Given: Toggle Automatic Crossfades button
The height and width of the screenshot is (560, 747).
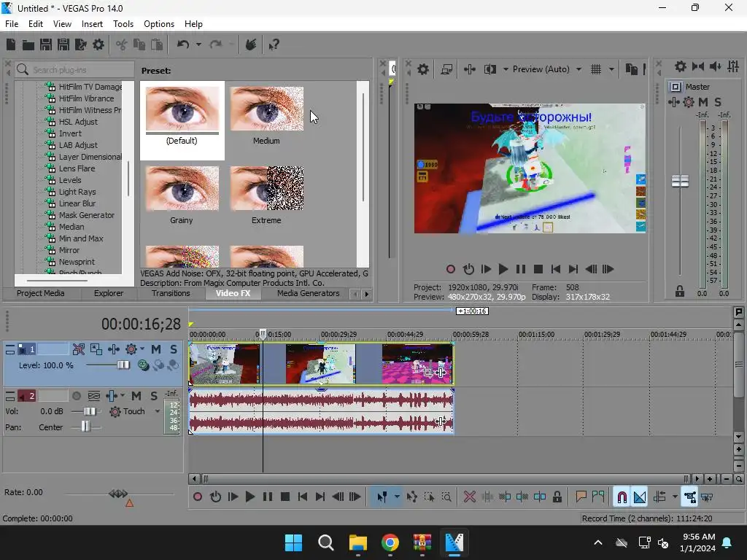Looking at the screenshot, I should 640,497.
